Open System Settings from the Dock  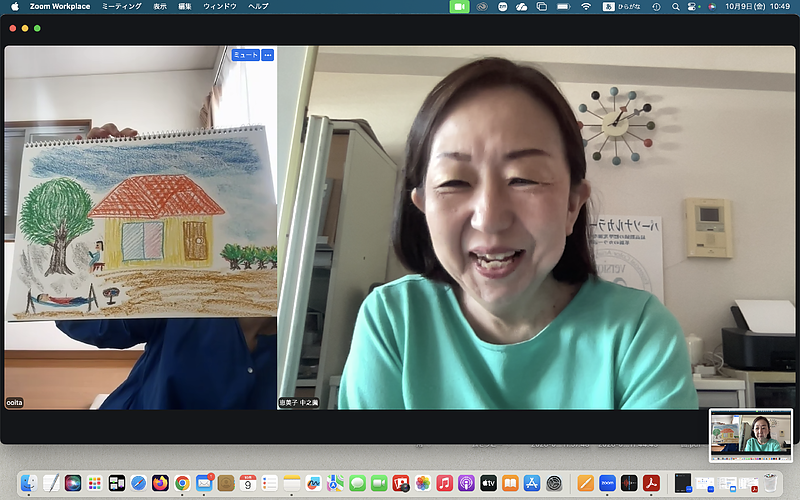point(554,483)
